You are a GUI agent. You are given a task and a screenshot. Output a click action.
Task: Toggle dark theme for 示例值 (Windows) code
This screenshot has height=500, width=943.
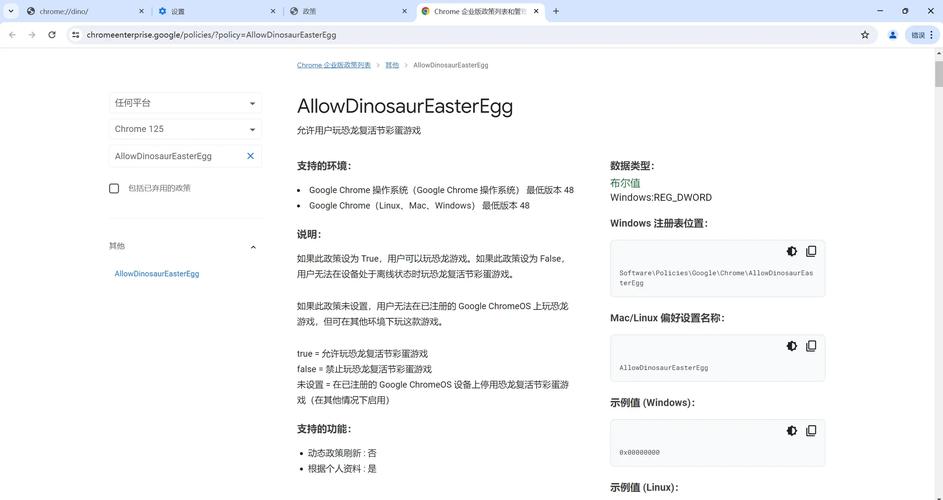[x=792, y=431]
